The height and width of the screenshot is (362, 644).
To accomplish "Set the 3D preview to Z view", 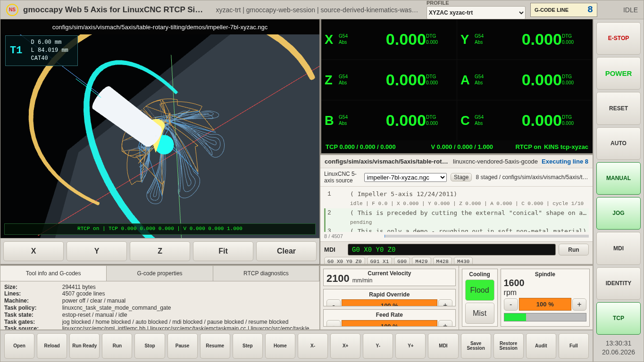I will [x=160, y=251].
